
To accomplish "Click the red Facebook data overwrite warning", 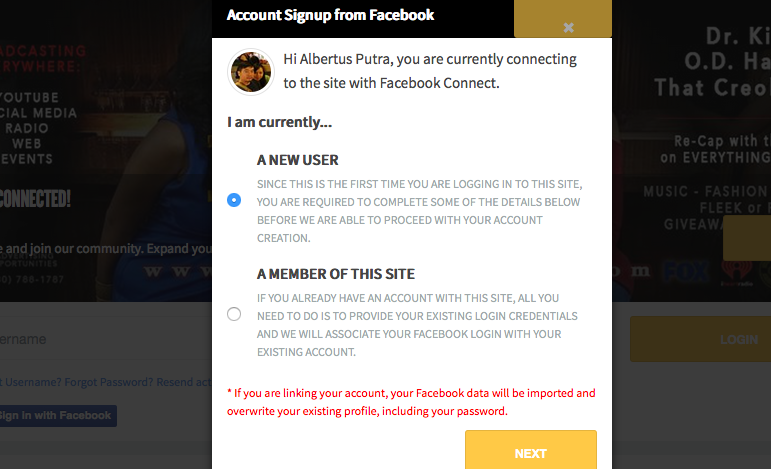I will click(x=411, y=402).
